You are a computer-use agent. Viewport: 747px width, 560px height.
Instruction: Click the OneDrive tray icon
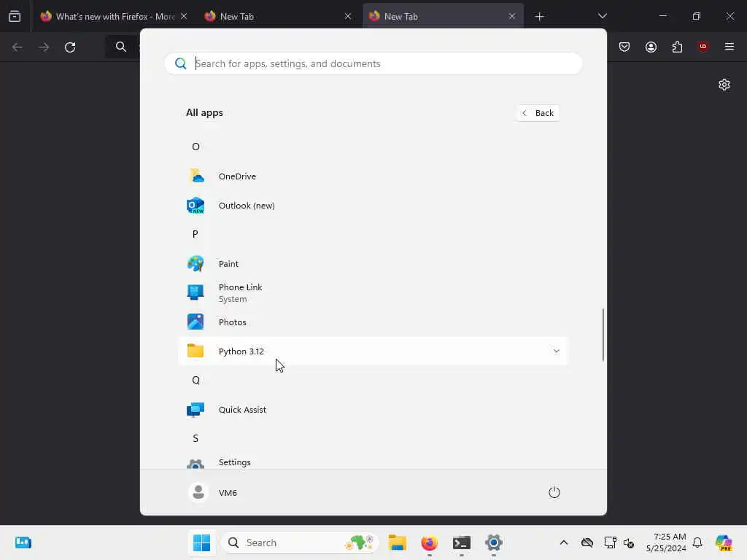pos(587,542)
